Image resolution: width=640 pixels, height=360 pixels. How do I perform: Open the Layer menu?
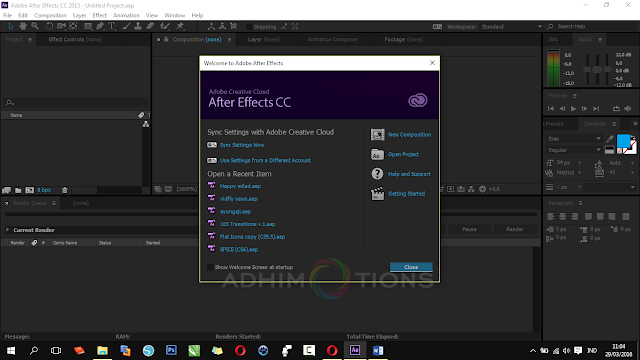coord(79,15)
